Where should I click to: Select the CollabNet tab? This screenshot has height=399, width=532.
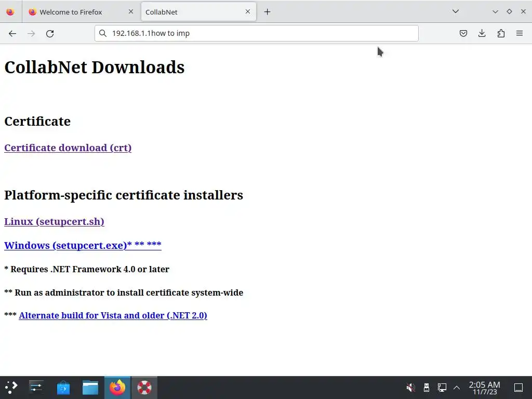click(x=198, y=12)
